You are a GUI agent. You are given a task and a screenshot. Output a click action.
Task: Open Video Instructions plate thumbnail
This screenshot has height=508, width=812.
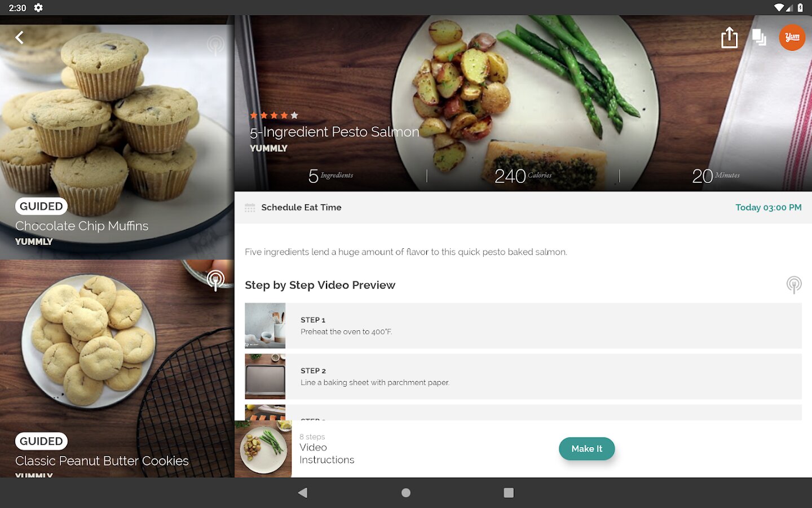(263, 449)
